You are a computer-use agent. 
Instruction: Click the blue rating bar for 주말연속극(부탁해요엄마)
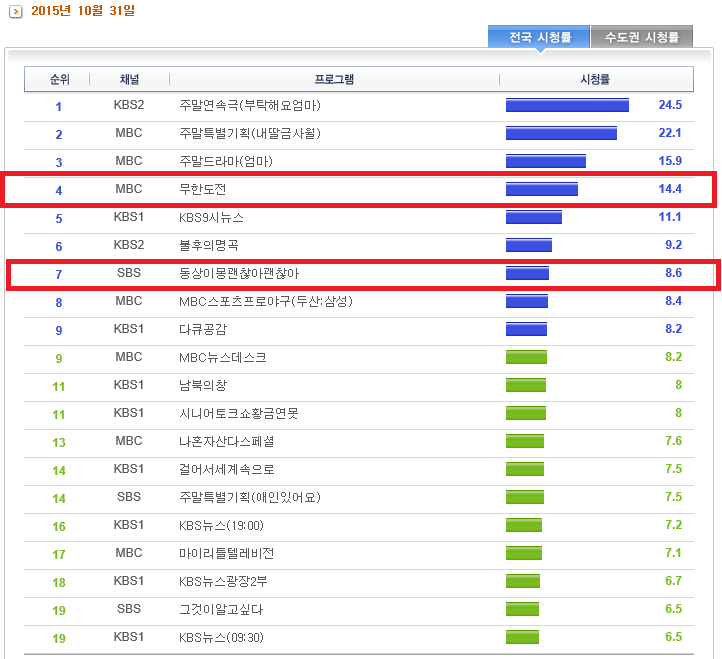567,105
